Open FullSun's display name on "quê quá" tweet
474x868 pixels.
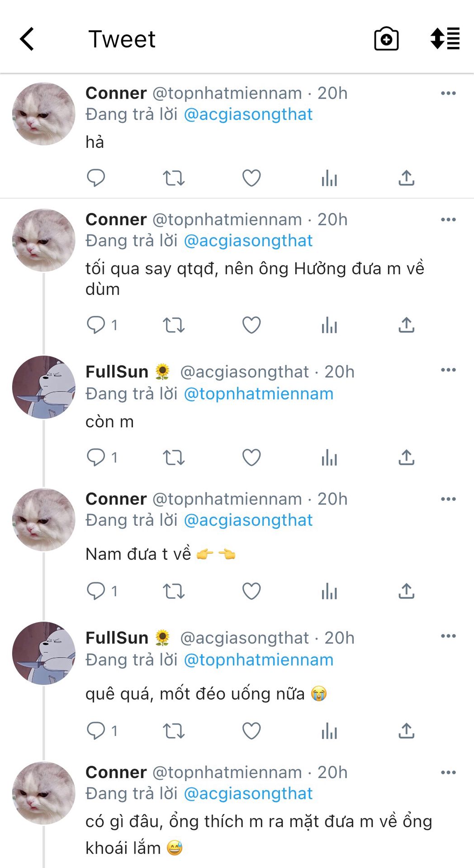117,638
